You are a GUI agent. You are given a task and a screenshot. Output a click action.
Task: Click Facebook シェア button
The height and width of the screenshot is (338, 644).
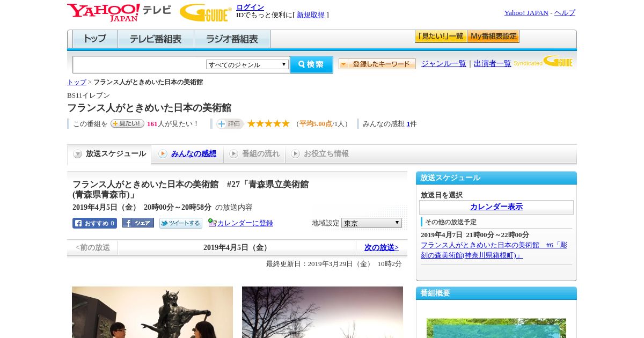[x=138, y=223]
